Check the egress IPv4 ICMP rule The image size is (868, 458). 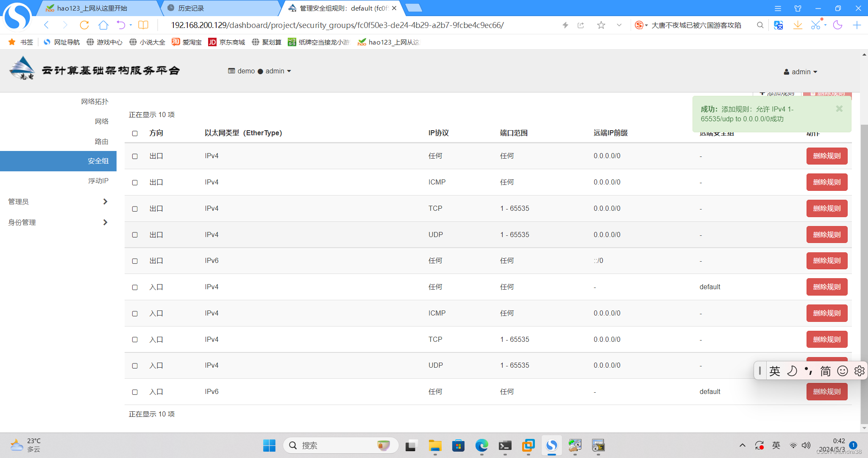[135, 182]
